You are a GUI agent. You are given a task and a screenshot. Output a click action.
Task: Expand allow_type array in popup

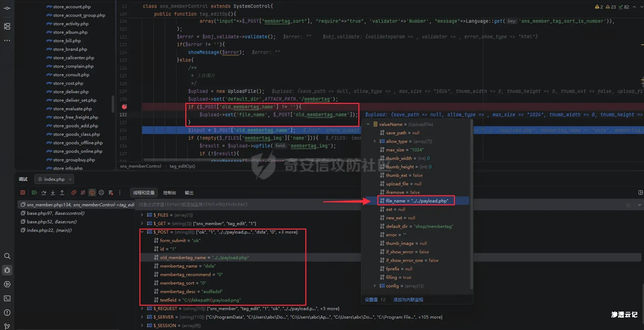(x=374, y=141)
